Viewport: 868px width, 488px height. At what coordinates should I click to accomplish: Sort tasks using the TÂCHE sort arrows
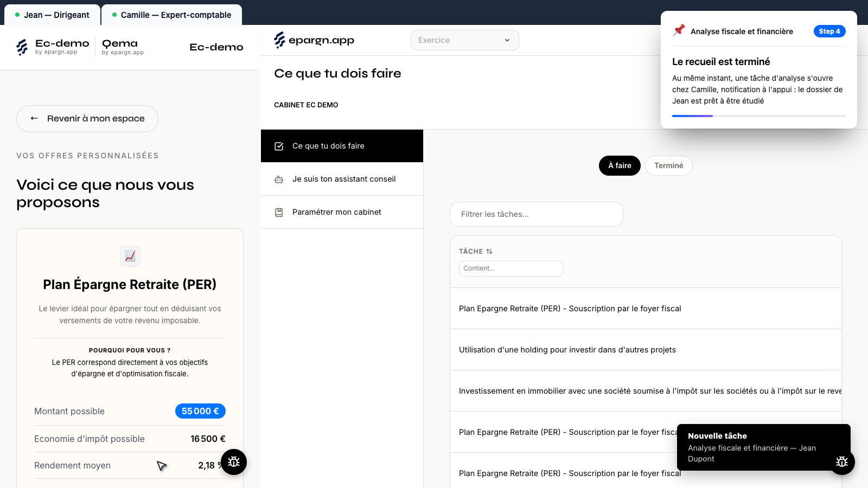(x=489, y=252)
